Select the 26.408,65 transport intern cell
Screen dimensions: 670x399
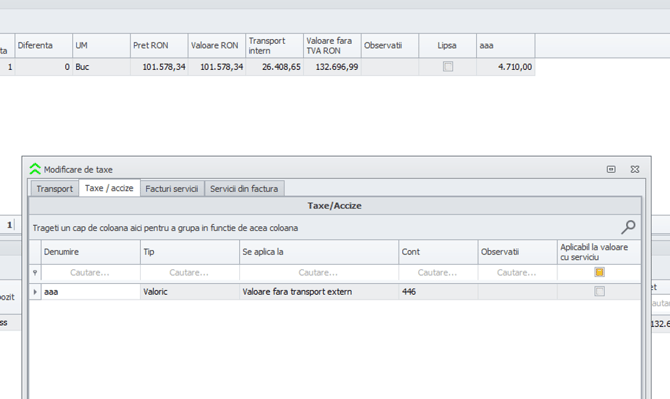point(274,67)
